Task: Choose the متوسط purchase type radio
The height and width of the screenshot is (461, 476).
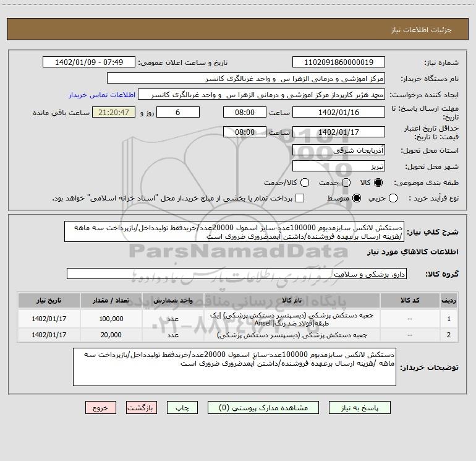Action: click(x=357, y=198)
